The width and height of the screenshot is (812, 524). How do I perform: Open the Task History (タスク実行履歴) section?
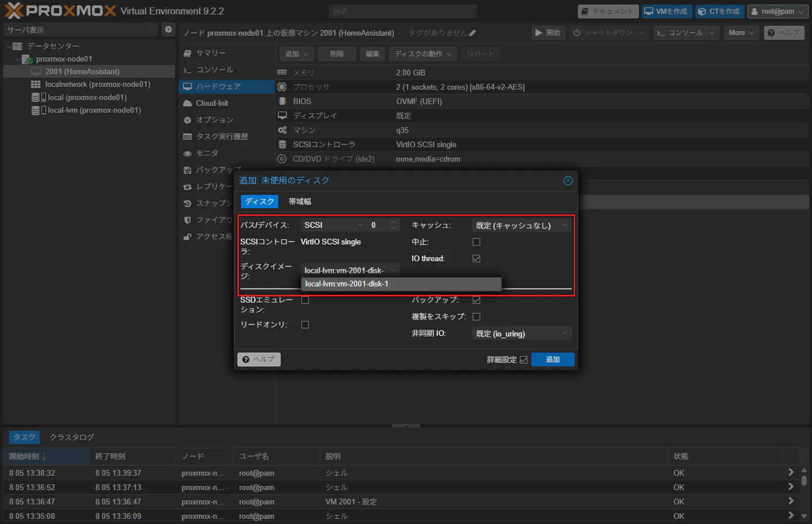coord(227,136)
